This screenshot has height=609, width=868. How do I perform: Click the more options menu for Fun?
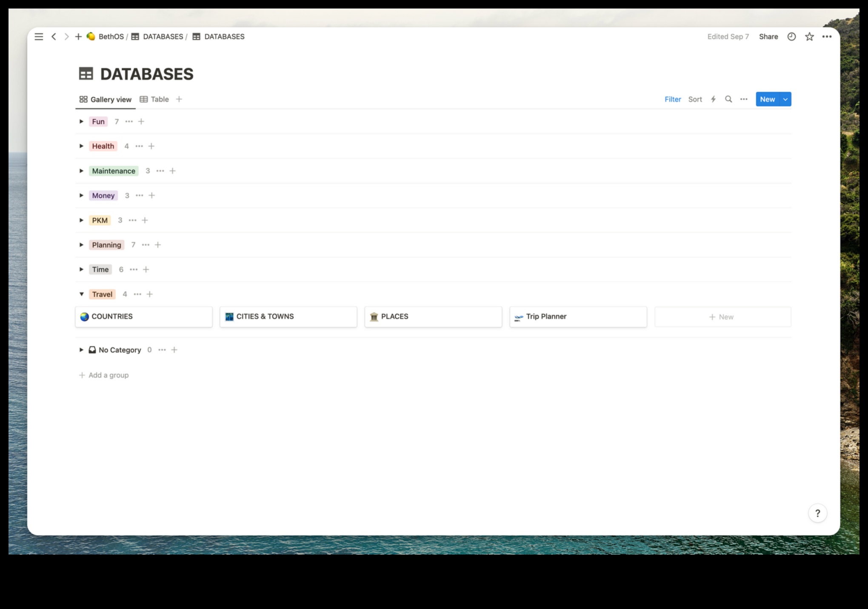click(x=129, y=121)
